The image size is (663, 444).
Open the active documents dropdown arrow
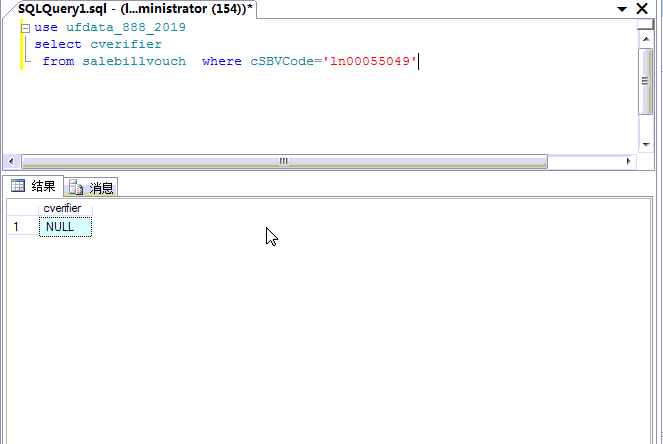(622, 9)
